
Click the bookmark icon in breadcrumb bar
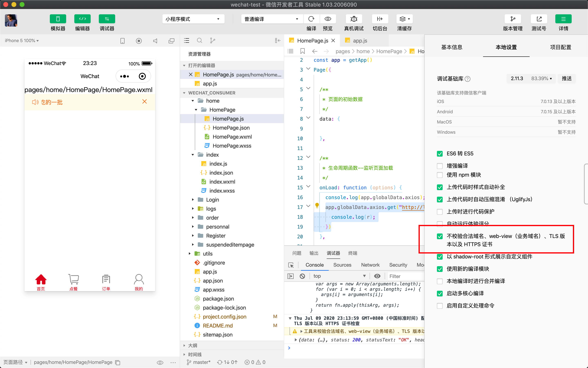click(x=303, y=51)
